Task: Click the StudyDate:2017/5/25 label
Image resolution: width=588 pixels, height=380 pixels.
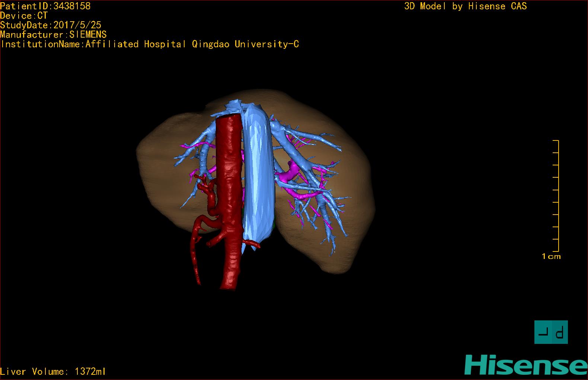Action: click(51, 25)
